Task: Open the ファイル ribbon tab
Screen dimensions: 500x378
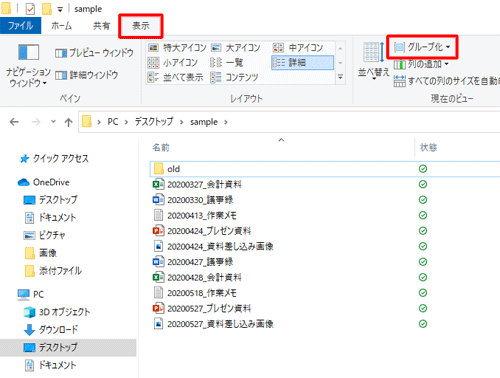Action: click(20, 26)
